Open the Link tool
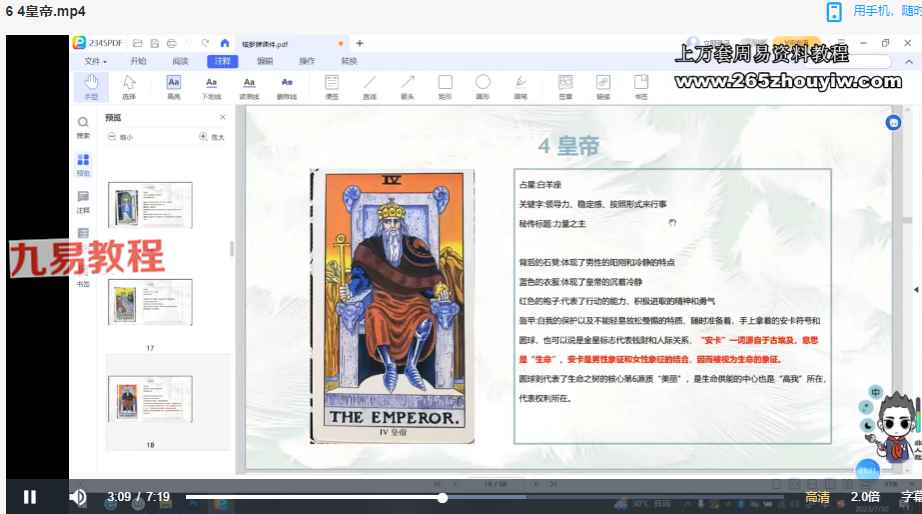 click(603, 86)
